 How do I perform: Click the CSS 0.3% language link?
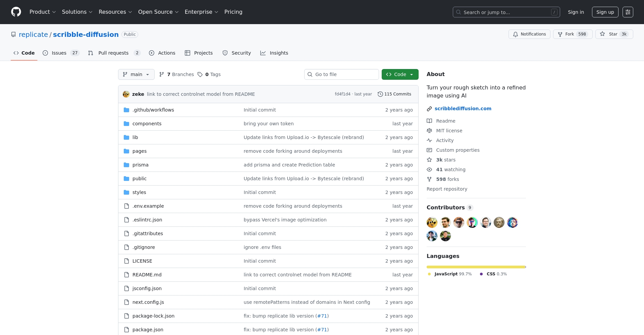493,274
